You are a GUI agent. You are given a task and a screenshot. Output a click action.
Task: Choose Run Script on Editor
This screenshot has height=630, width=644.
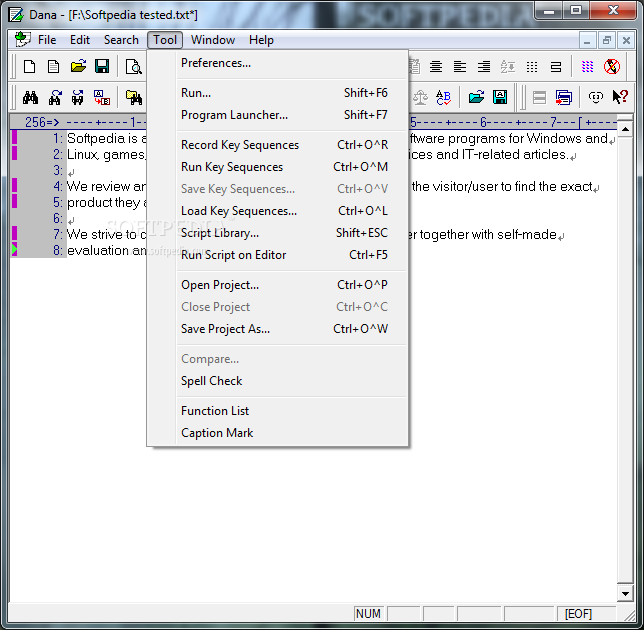tap(278, 255)
